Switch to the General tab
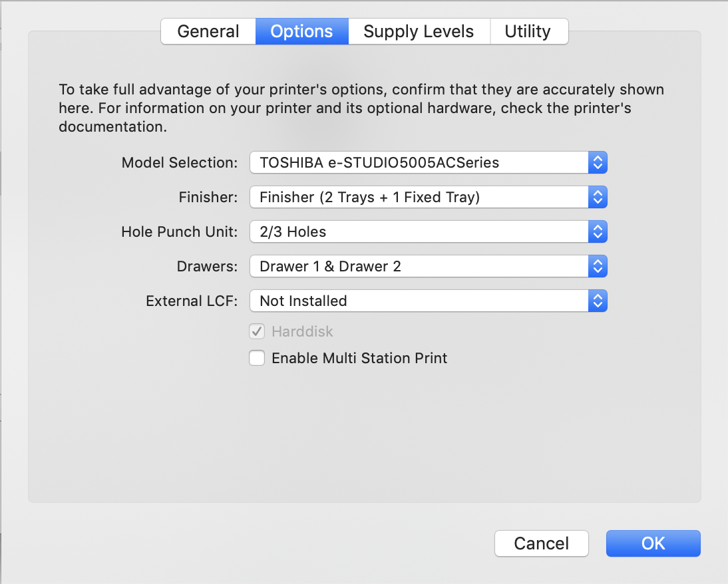This screenshot has height=584, width=728. (x=208, y=31)
